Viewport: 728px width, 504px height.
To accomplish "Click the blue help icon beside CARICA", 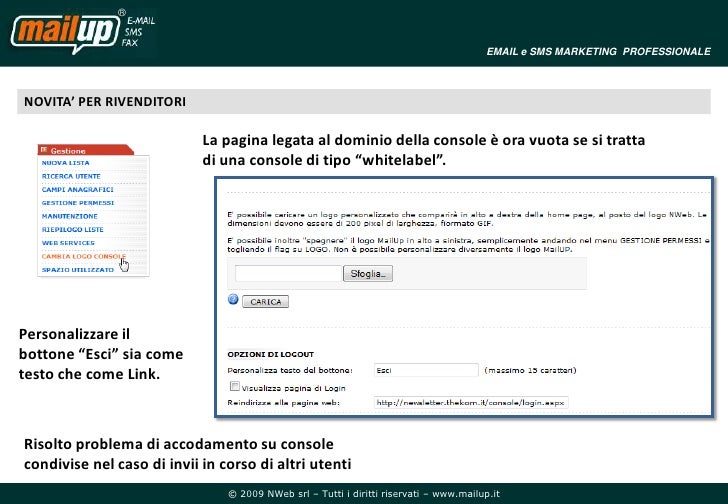I will point(233,299).
